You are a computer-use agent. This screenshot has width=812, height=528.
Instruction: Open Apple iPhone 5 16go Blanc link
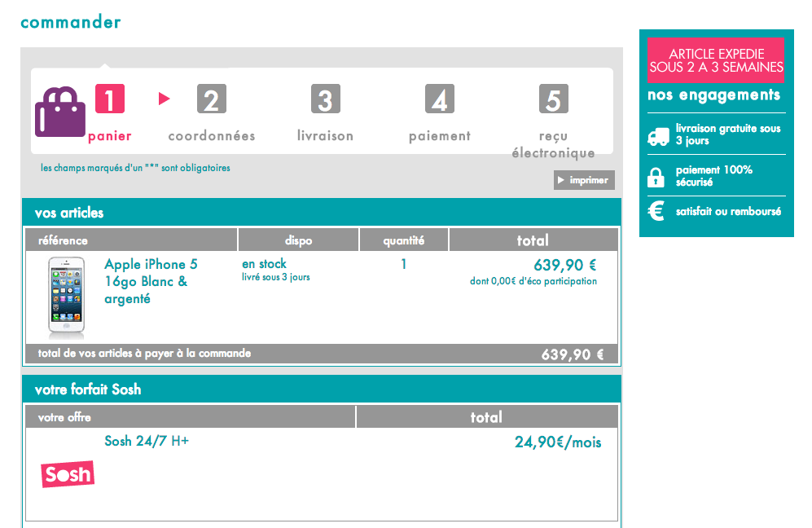[x=151, y=281]
